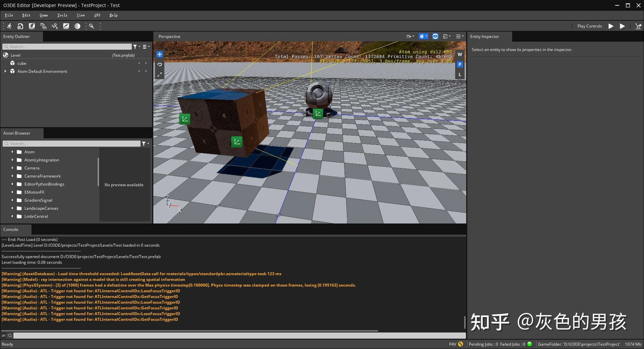
Task: Open the Tools menu
Action: click(62, 15)
